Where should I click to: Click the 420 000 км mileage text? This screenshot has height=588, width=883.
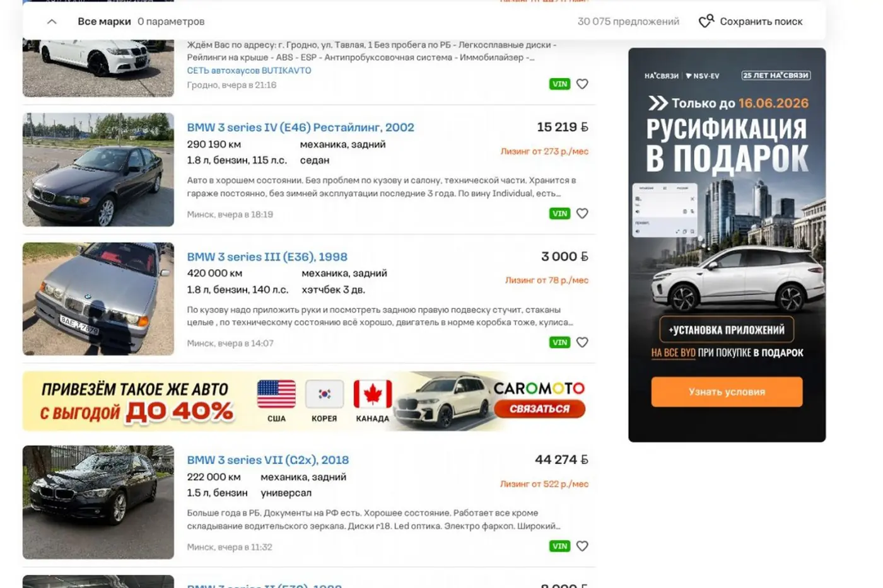click(214, 274)
